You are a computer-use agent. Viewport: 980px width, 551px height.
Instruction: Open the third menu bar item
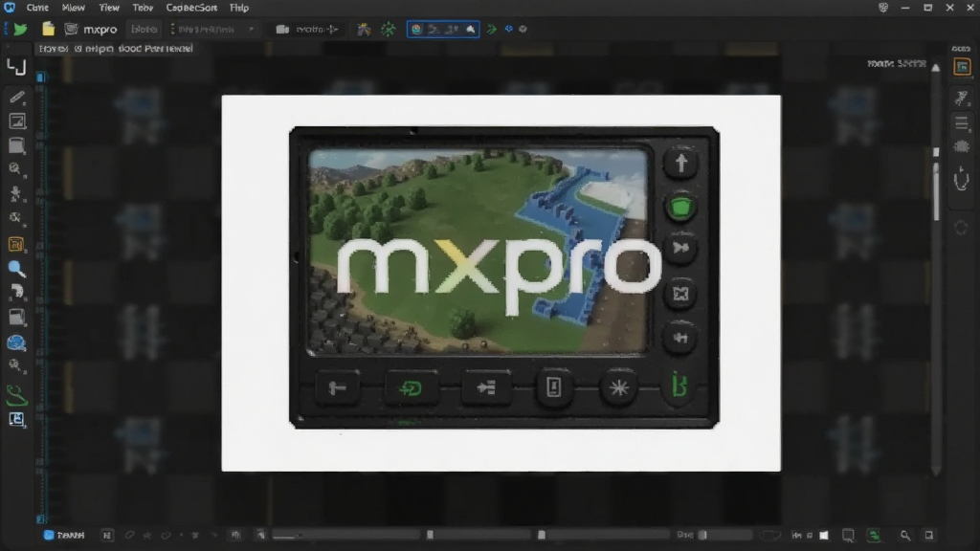click(109, 8)
